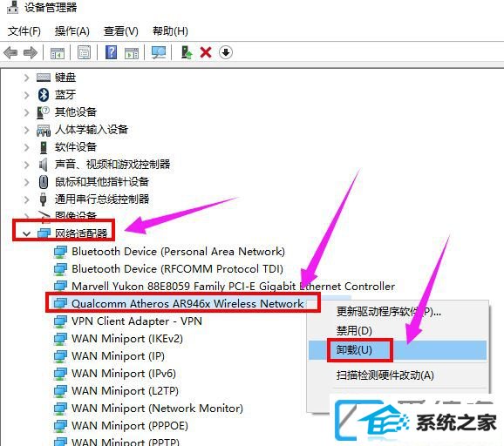Image resolution: width=504 pixels, height=446 pixels.
Task: Click the Forward arrow toolbar icon
Action: click(x=31, y=52)
